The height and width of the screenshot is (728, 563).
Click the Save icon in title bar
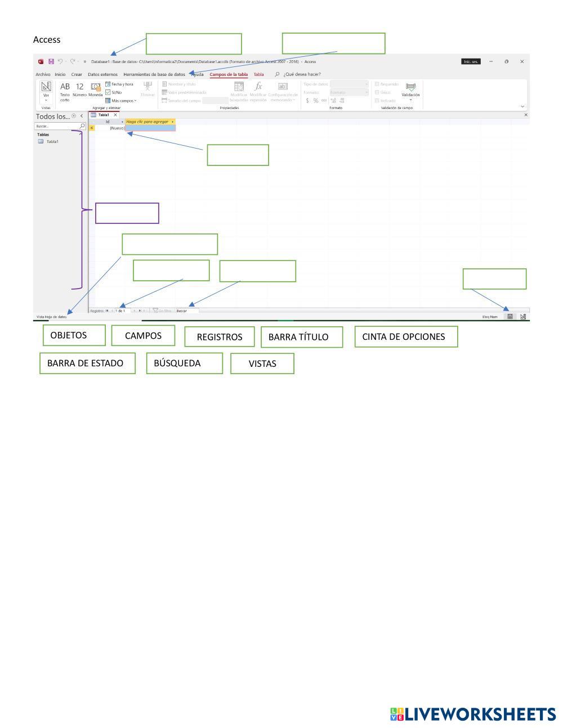(x=51, y=62)
